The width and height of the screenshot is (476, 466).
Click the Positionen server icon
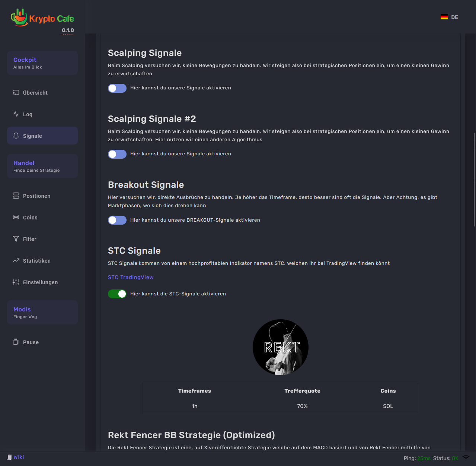16,196
